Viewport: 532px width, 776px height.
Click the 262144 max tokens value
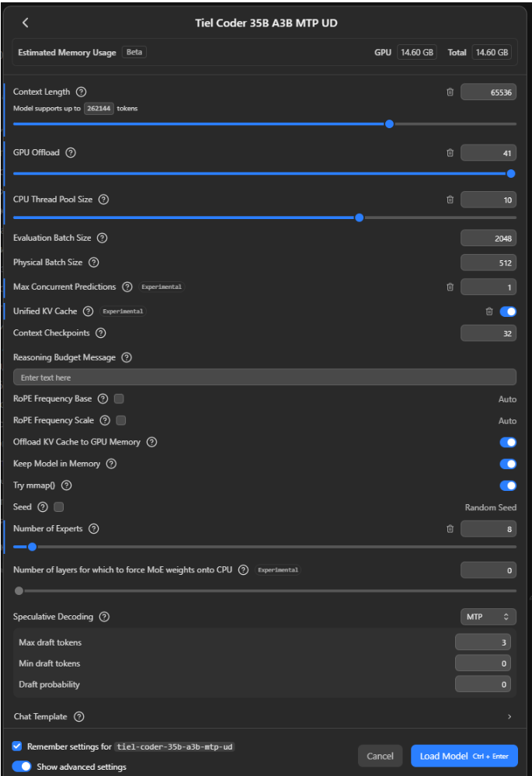(x=99, y=109)
